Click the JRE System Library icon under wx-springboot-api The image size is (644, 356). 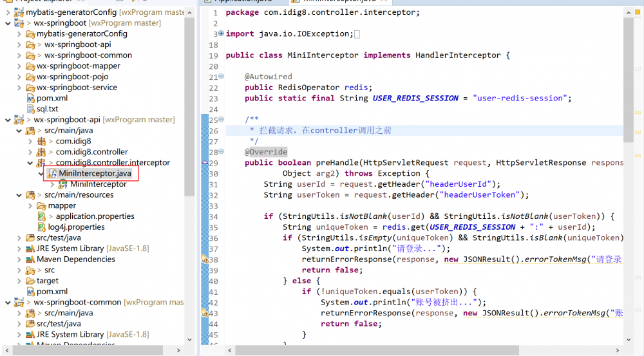click(x=30, y=248)
